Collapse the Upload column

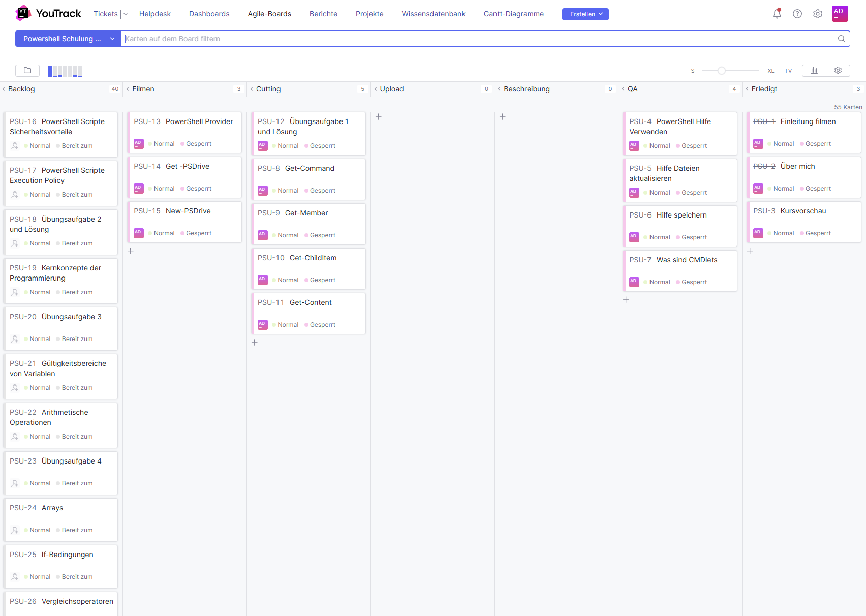pyautogui.click(x=376, y=89)
